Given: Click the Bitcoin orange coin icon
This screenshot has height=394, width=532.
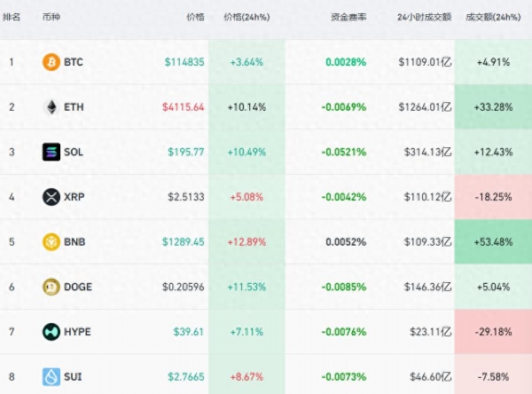Looking at the screenshot, I should tap(51, 62).
